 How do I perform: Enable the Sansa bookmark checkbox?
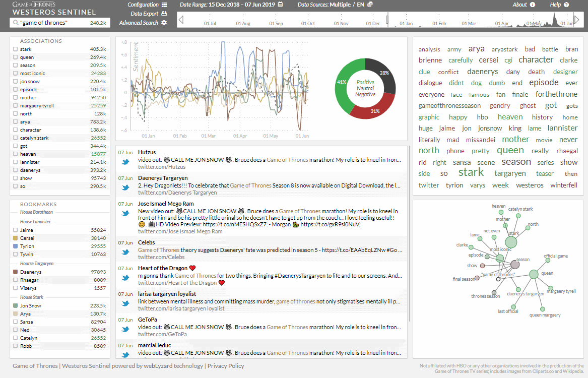pyautogui.click(x=16, y=322)
